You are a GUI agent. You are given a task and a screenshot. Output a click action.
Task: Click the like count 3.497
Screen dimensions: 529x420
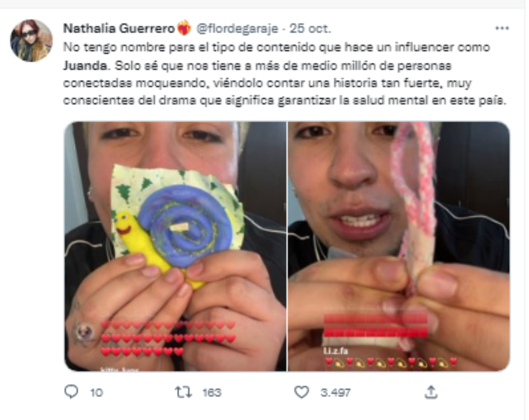tap(336, 392)
